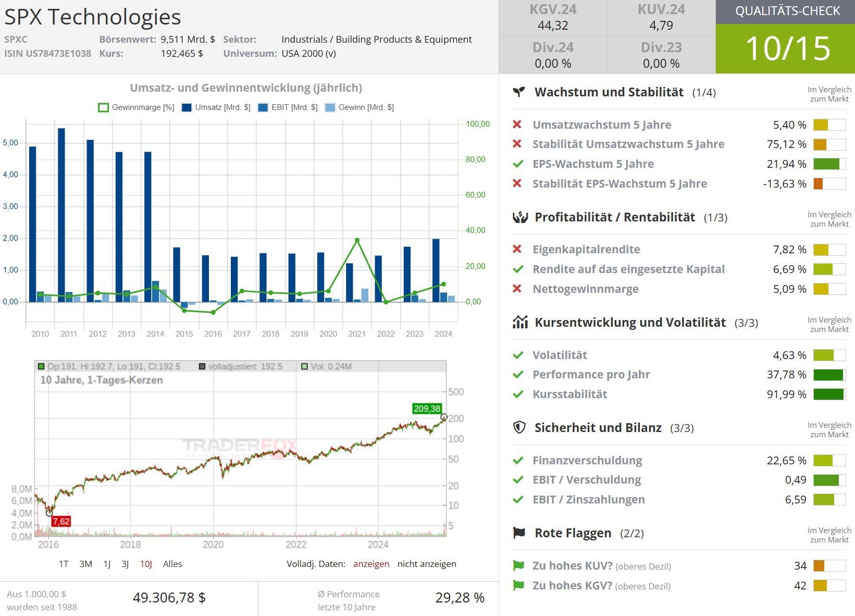Click the red 7,62 price low marker

point(61,521)
